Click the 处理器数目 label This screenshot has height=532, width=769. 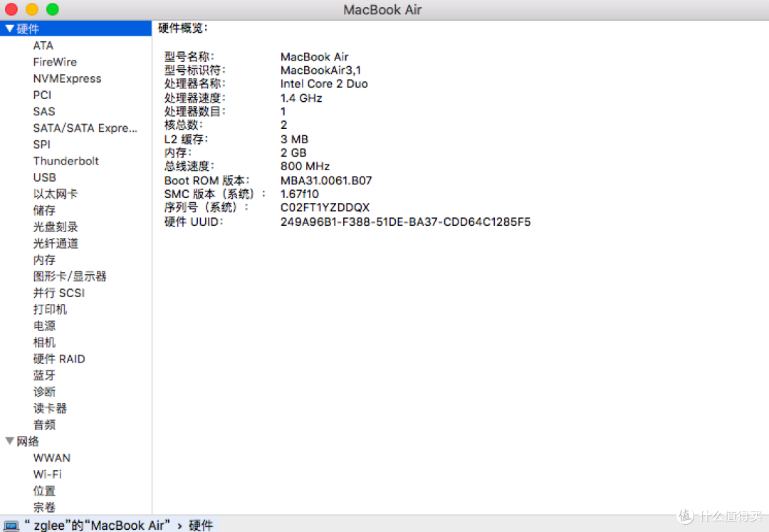coord(194,111)
